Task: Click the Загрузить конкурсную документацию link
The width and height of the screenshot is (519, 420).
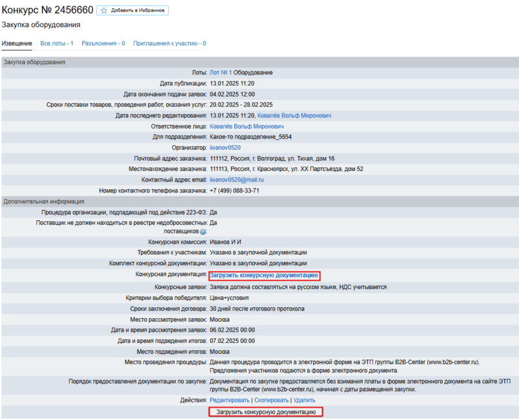Action: click(264, 275)
